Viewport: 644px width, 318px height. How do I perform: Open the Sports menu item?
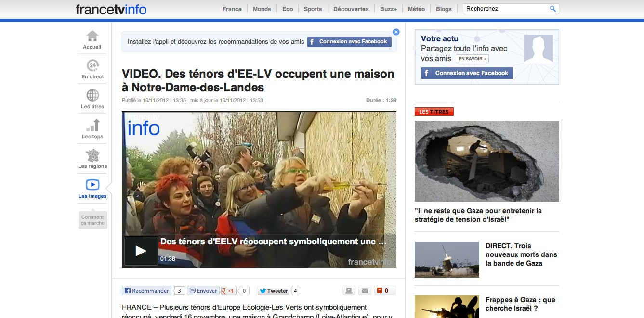[313, 9]
